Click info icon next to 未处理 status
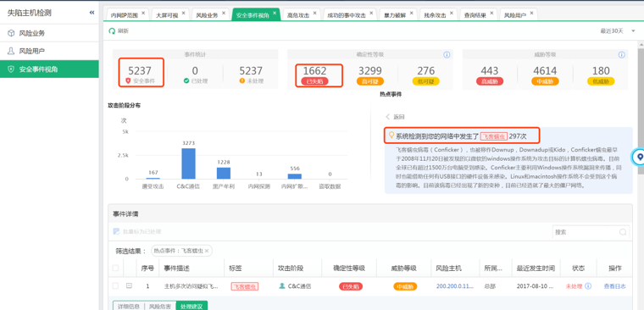The image size is (644, 310). click(588, 286)
